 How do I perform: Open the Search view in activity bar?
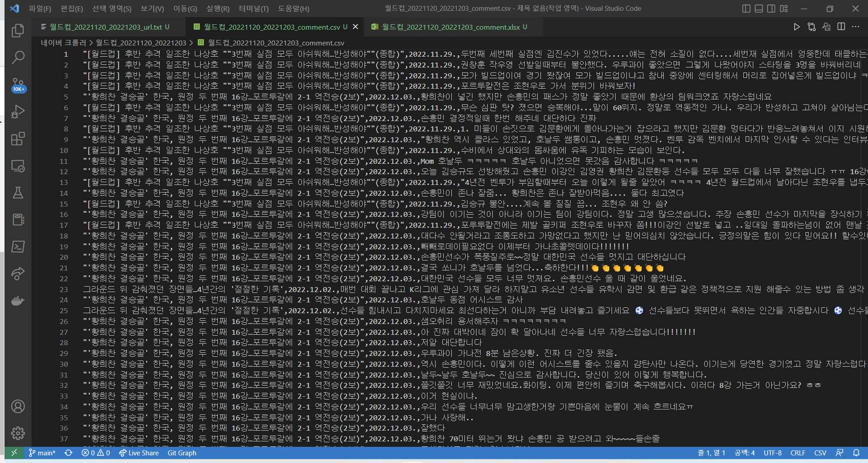(18, 58)
